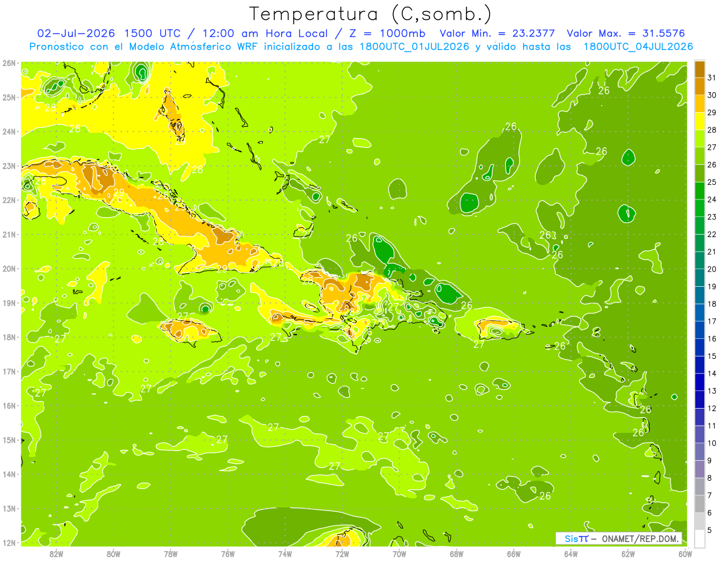
Task: Click the '1800UTC_01JUL2026' initialization timestamp
Action: (x=414, y=47)
